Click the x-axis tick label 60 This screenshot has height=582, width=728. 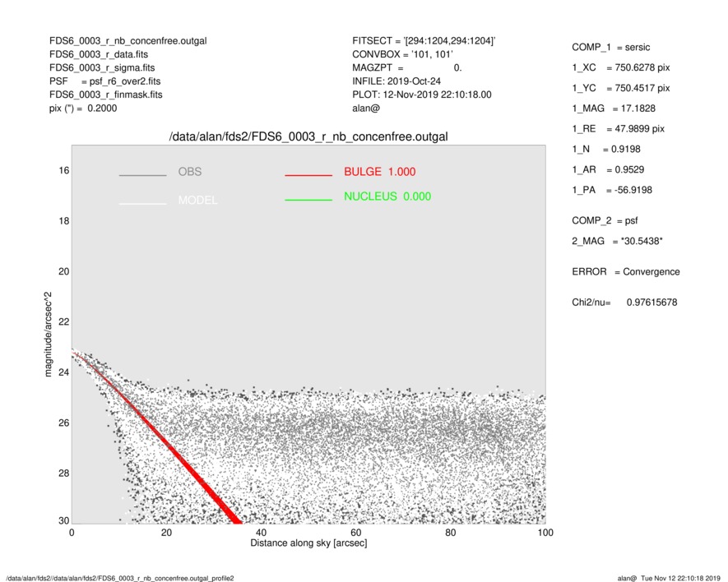(x=355, y=533)
